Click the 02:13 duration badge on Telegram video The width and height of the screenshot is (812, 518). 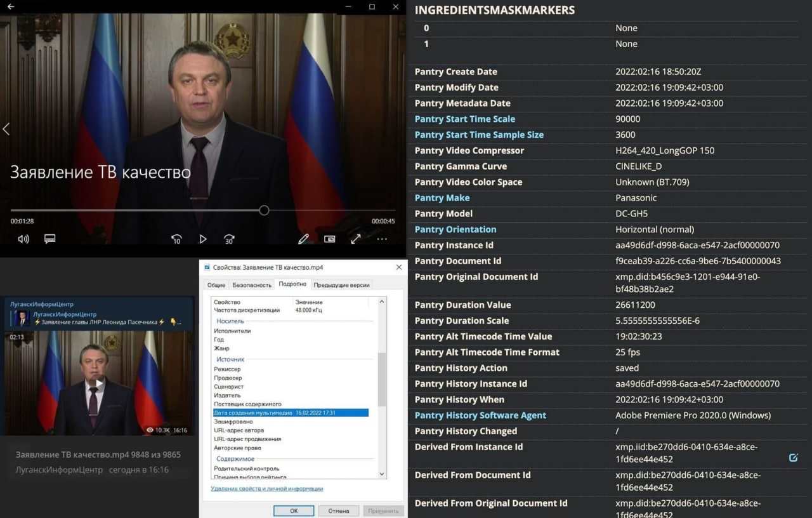(x=17, y=337)
